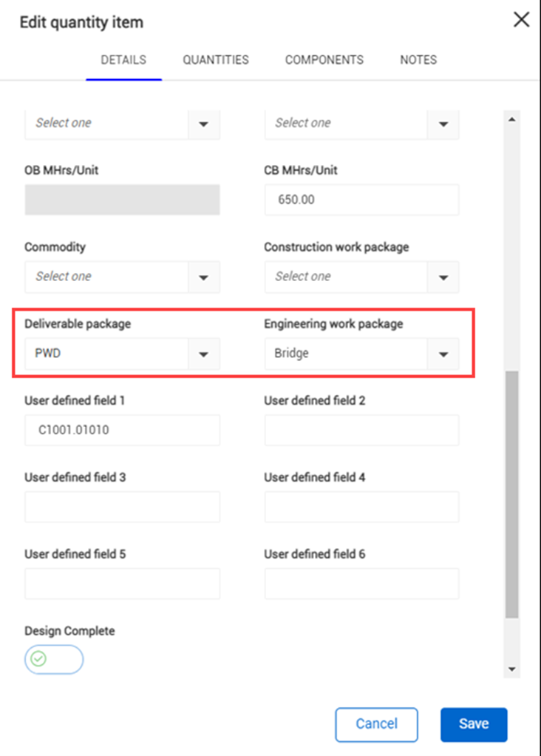The height and width of the screenshot is (756, 541).
Task: Click the scrollbar up arrow
Action: click(511, 119)
